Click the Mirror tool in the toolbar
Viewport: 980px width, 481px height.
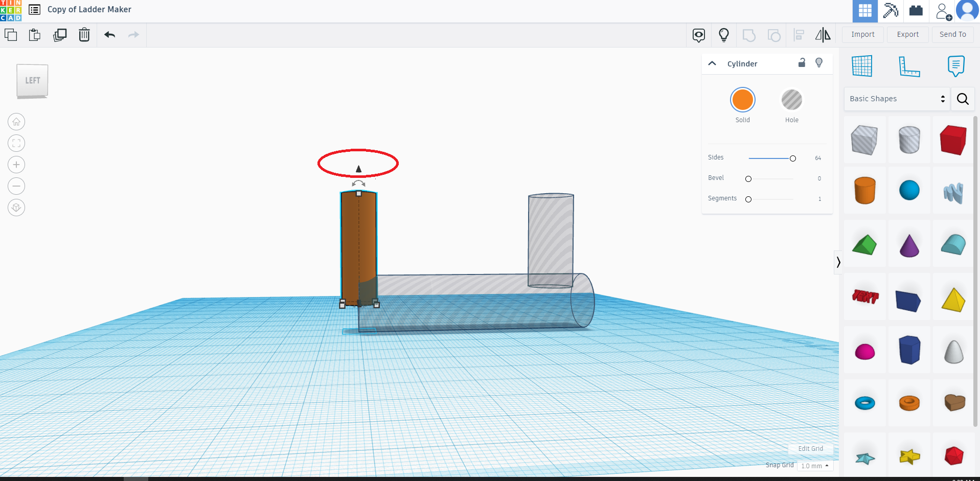coord(824,35)
